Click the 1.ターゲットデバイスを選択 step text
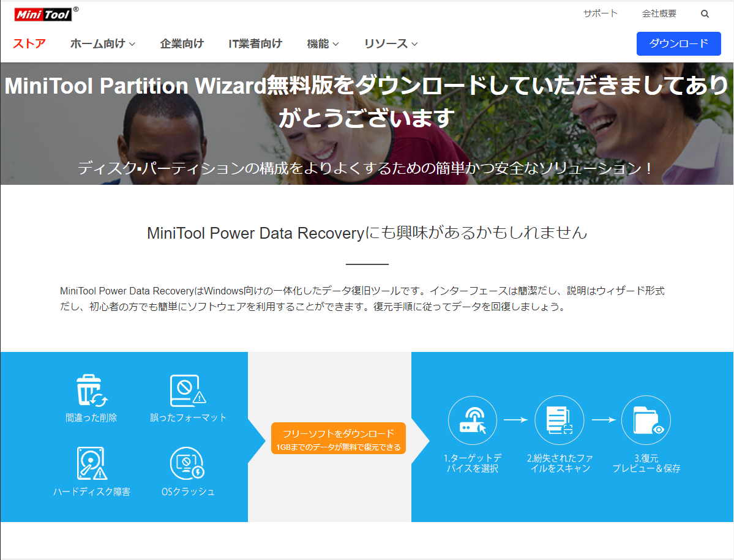 pyautogui.click(x=473, y=463)
